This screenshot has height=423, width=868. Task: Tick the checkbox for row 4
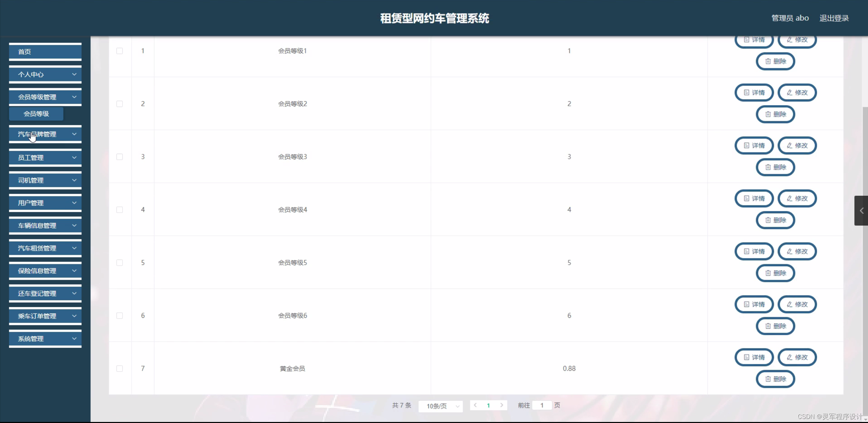(x=119, y=210)
